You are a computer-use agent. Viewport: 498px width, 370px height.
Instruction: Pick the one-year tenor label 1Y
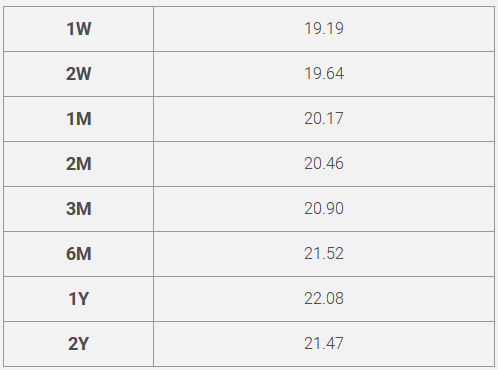pos(79,299)
